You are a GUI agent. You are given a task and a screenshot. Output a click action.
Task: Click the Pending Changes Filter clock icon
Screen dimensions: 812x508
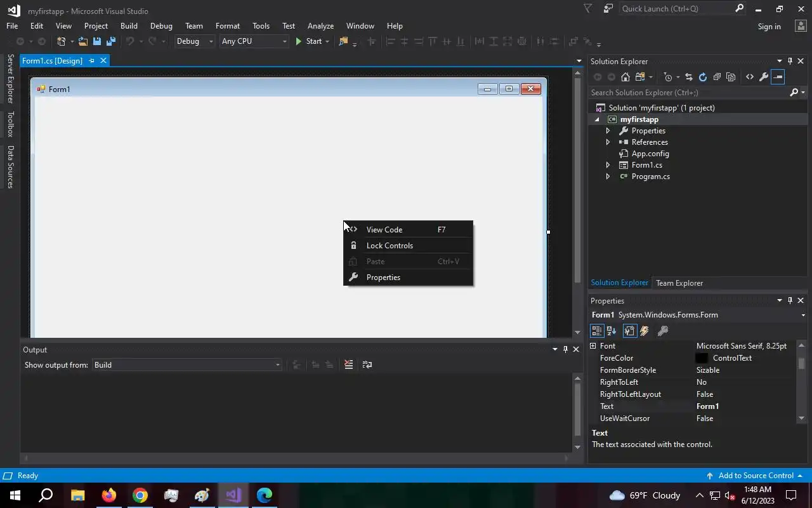tap(668, 77)
